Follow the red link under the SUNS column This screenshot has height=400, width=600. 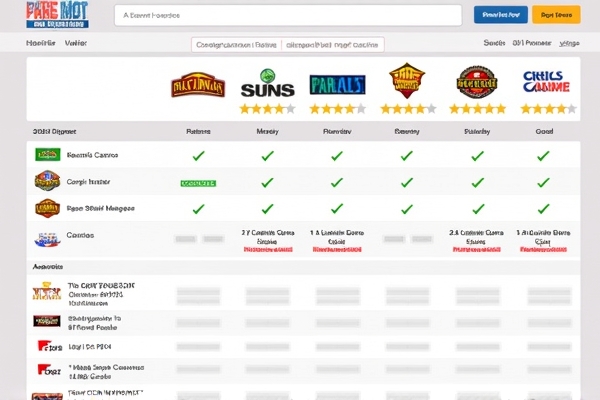pyautogui.click(x=267, y=250)
